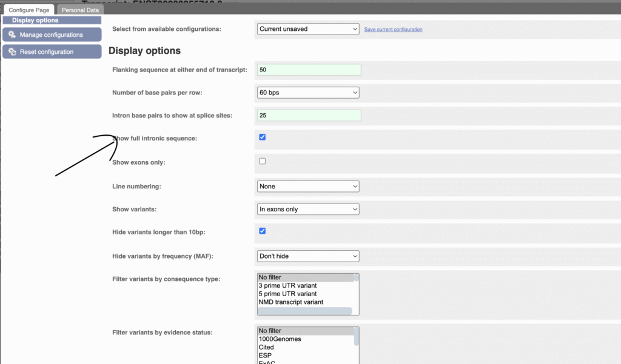
Task: Select Display options in the sidebar
Action: (x=52, y=20)
